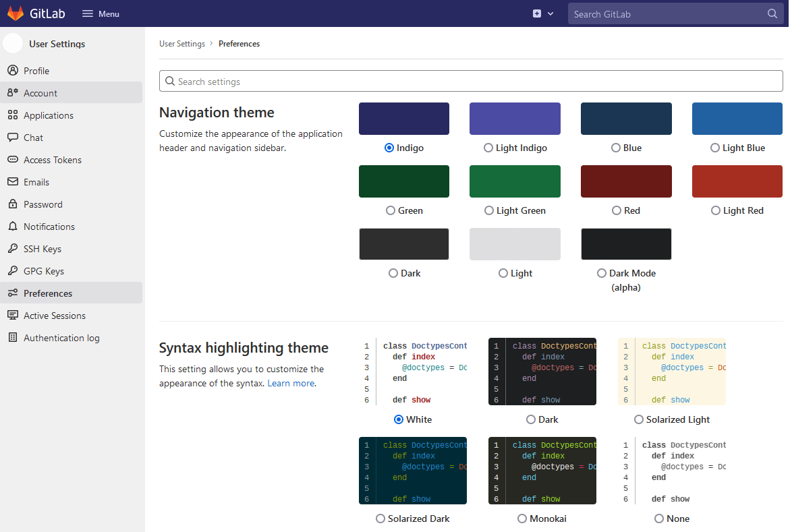
Task: Choose Light Green theme radio
Action: pos(489,210)
